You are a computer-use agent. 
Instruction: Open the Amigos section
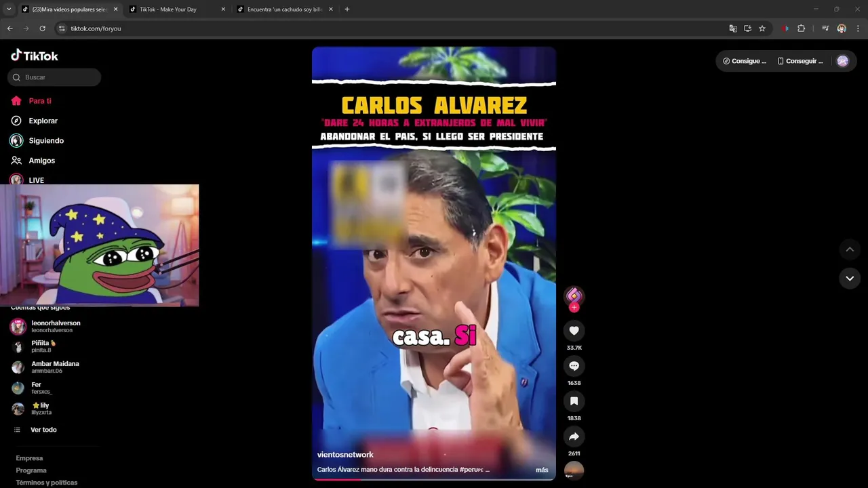coord(33,161)
